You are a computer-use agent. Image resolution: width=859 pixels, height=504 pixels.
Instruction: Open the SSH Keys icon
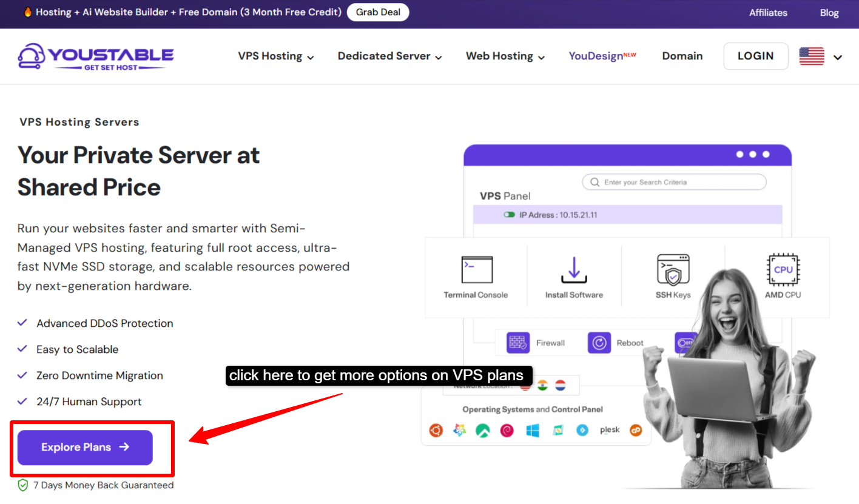(673, 270)
